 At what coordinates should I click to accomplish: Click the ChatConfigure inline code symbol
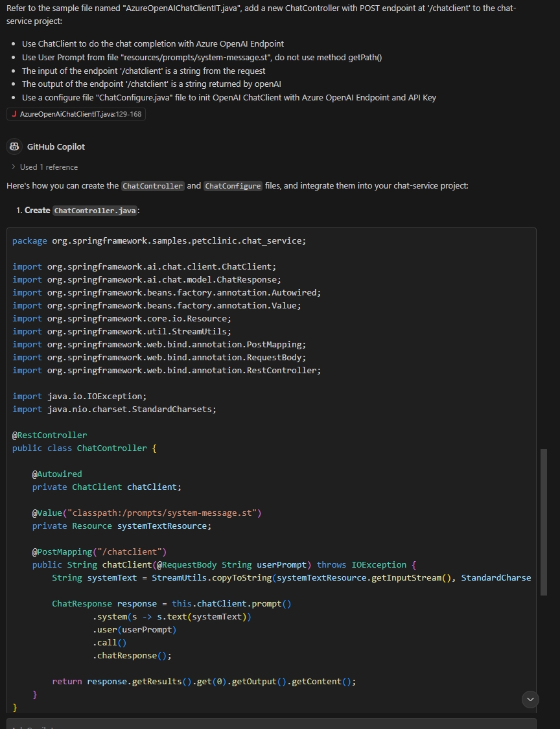pos(233,186)
